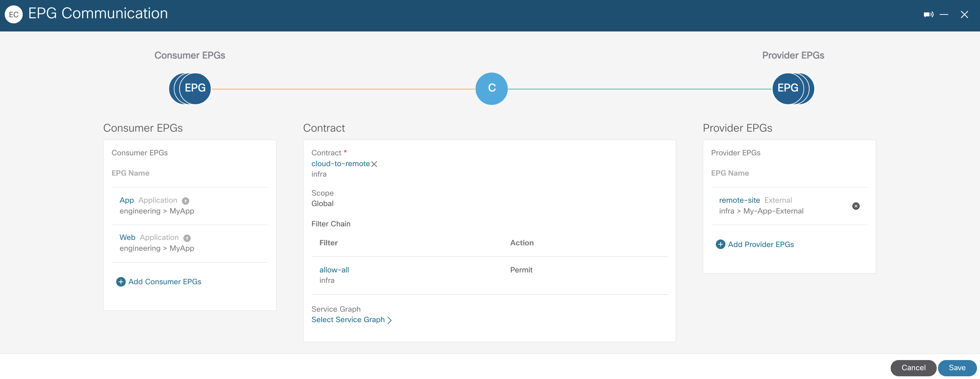Click the info icon next to Web Application
The width and height of the screenshot is (980, 379).
point(187,238)
